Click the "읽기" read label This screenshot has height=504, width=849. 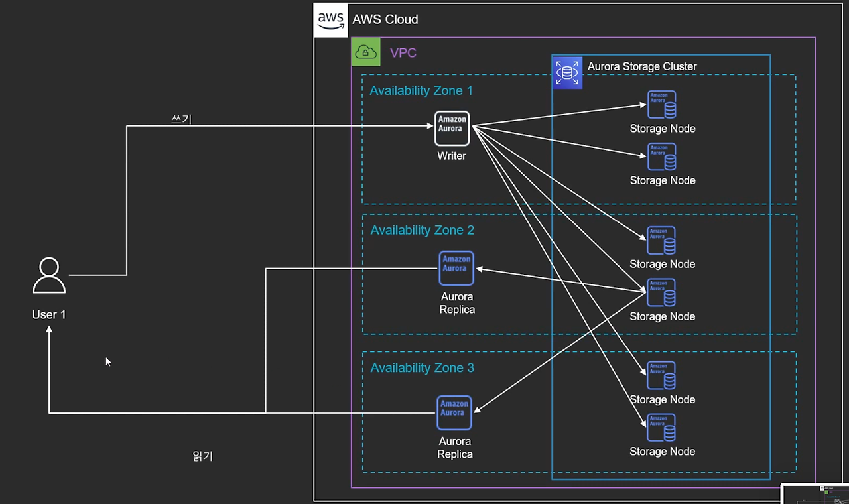(x=202, y=456)
